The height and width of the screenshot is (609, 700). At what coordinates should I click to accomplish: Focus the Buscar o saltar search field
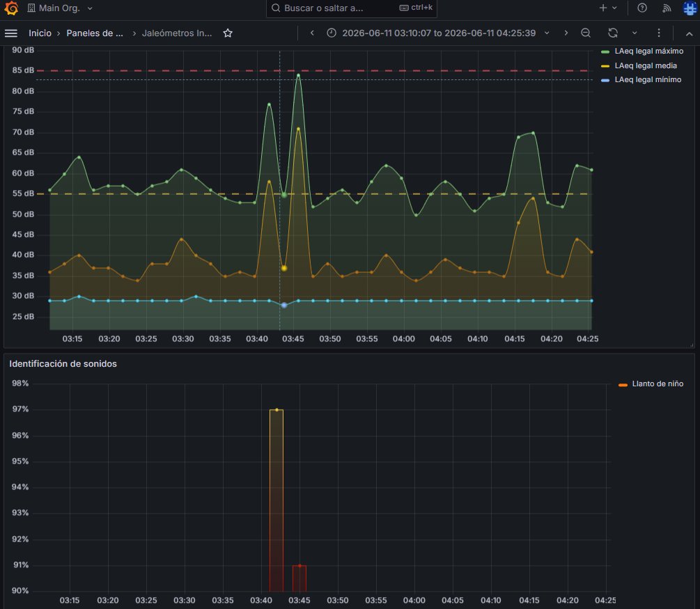[x=351, y=8]
